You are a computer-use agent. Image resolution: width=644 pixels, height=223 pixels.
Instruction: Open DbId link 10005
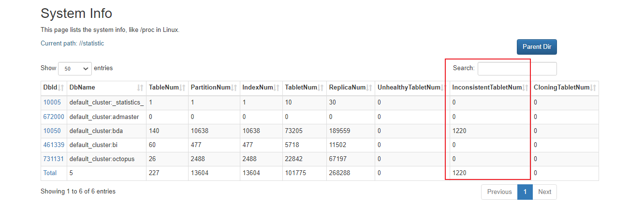[52, 103]
